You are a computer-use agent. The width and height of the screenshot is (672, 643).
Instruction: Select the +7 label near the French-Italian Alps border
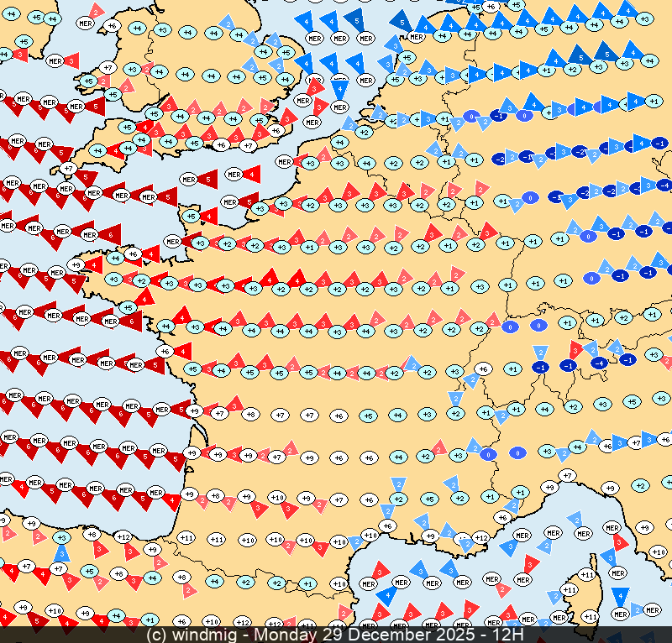tap(568, 476)
